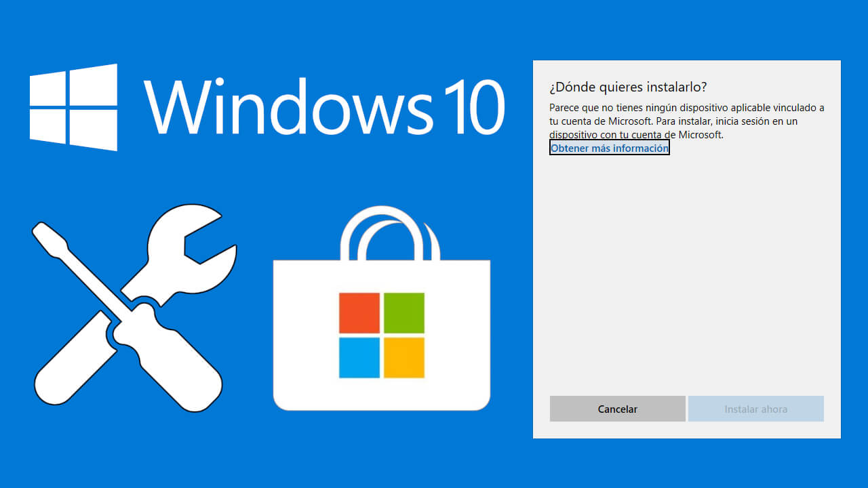The height and width of the screenshot is (488, 868).
Task: Click the white Windows logo icon
Action: [73, 107]
